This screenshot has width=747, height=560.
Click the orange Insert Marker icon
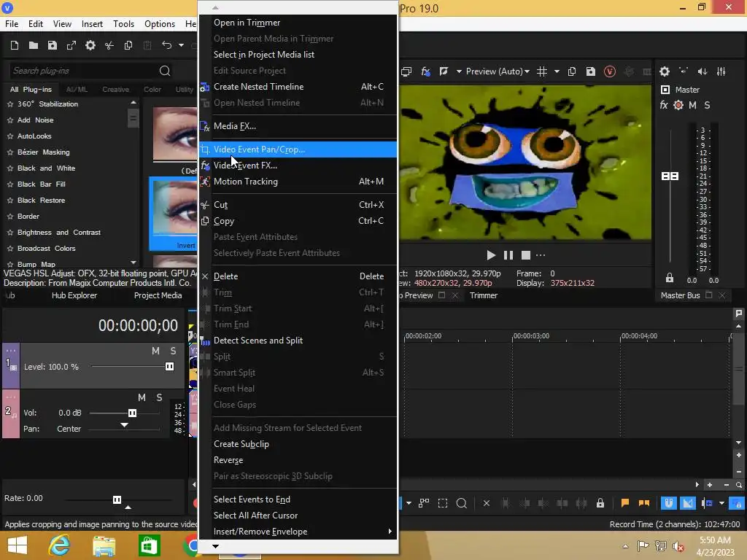625,503
